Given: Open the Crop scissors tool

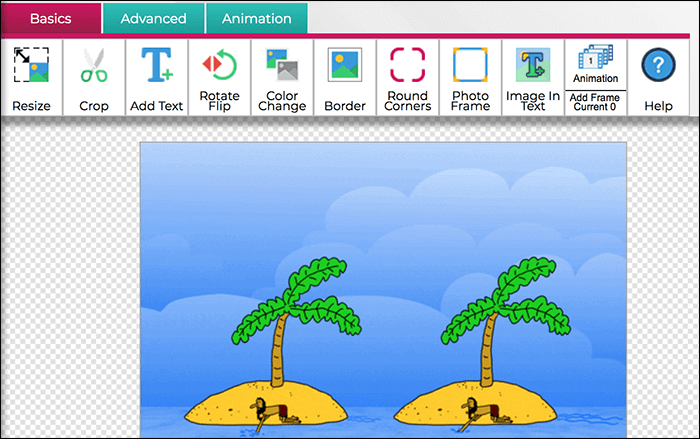Looking at the screenshot, I should pos(94,67).
